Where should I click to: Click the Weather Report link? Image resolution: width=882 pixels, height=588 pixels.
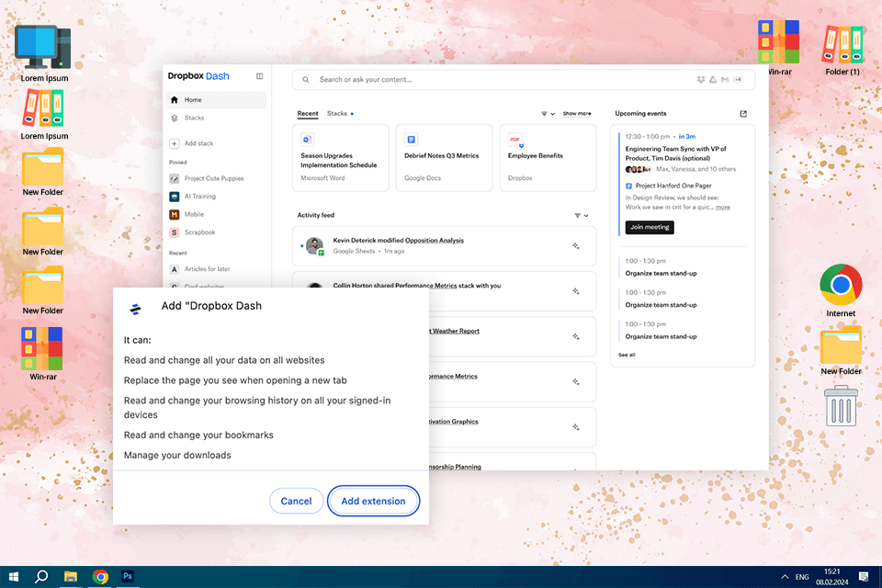tap(455, 331)
